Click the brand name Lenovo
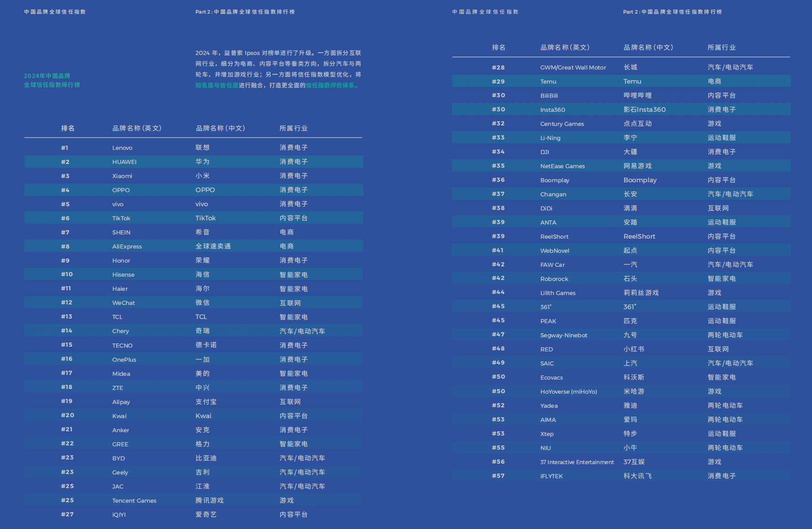This screenshot has width=812, height=529. point(122,148)
